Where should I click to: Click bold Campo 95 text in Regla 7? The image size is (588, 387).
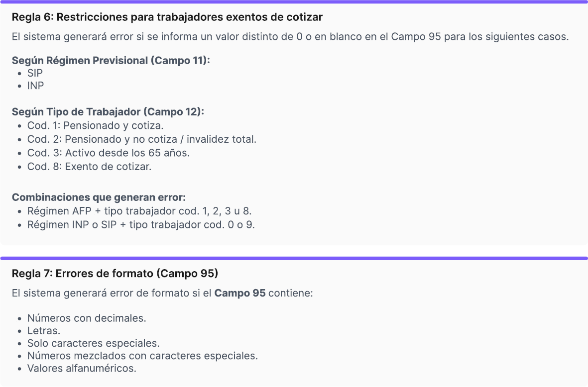240,293
